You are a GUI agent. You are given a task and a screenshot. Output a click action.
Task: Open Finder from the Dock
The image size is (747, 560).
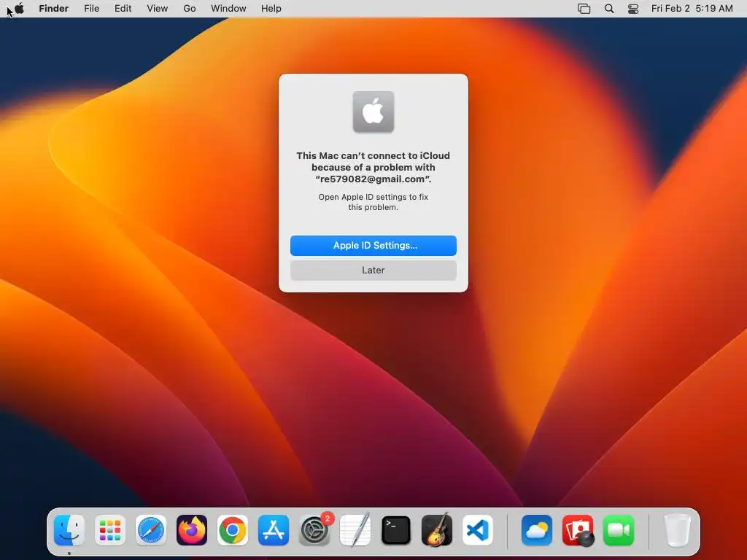click(69, 531)
